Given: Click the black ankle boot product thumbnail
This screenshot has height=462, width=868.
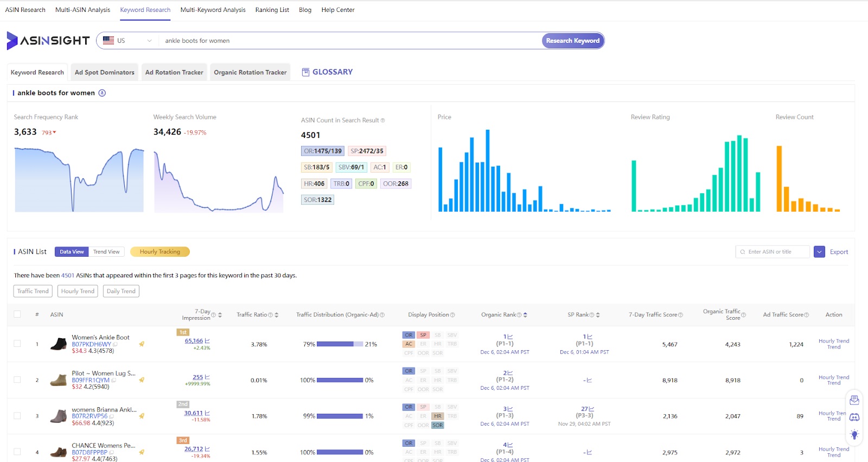Looking at the screenshot, I should pyautogui.click(x=58, y=344).
